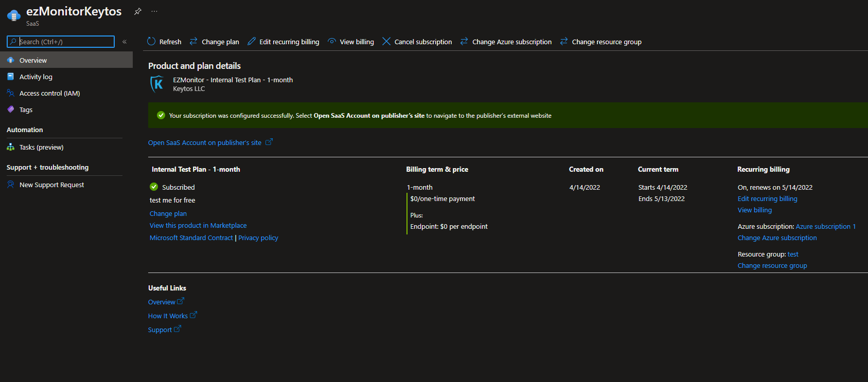Click external icon next to Overview link
Image resolution: width=868 pixels, height=382 pixels.
coord(181,301)
